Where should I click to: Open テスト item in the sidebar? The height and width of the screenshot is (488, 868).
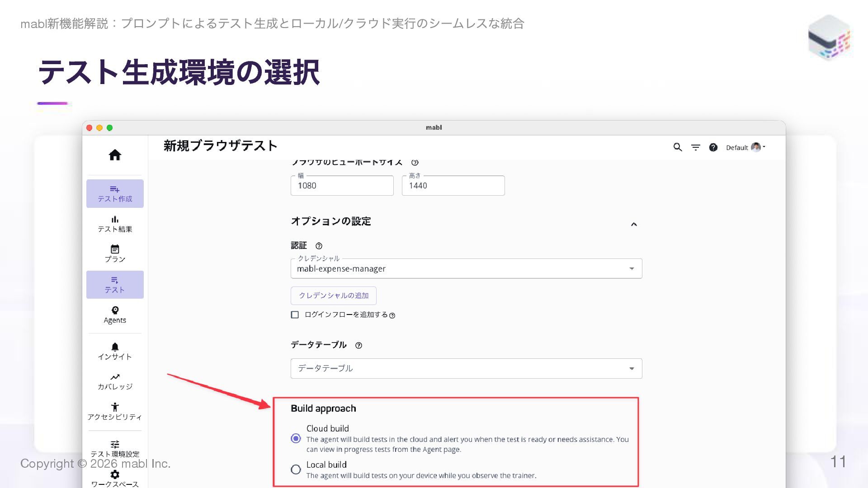click(115, 285)
